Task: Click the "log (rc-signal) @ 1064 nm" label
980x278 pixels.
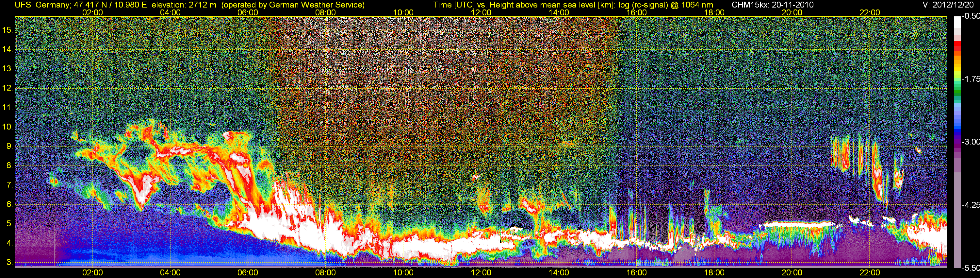Action: coord(665,5)
